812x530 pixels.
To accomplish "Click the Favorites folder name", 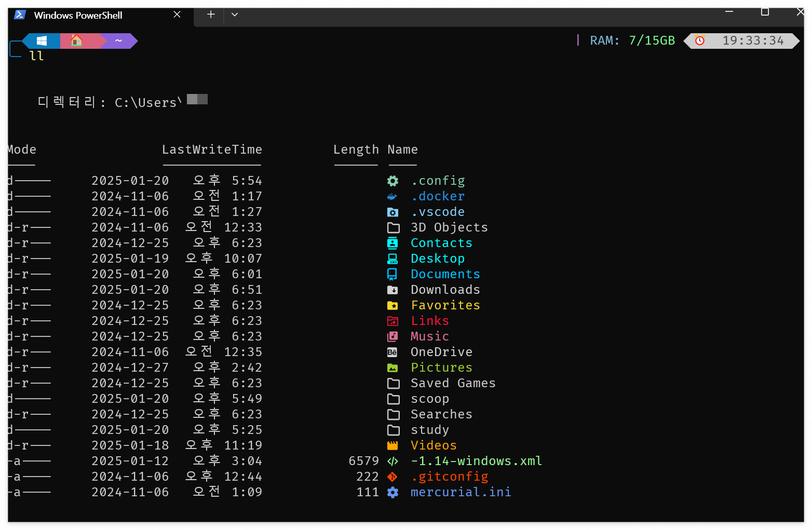I will tap(445, 305).
